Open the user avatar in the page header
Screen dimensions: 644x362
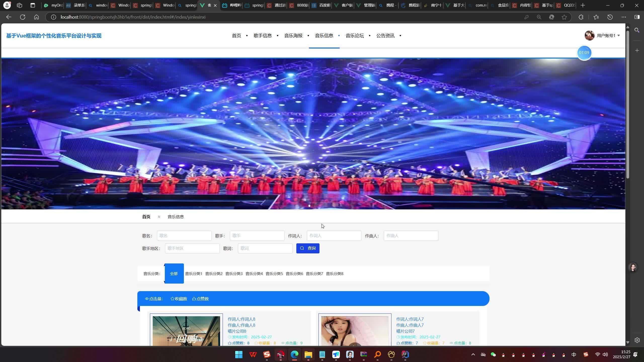[589, 35]
